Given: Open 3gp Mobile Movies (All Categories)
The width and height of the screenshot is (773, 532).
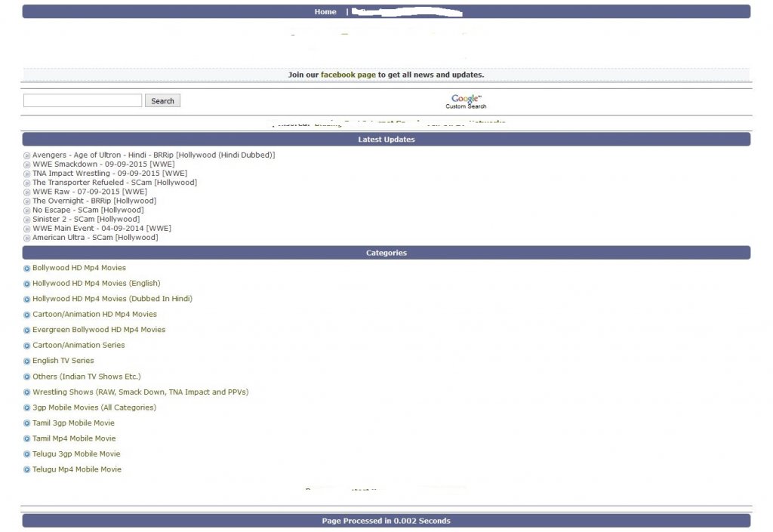Looking at the screenshot, I should point(94,407).
